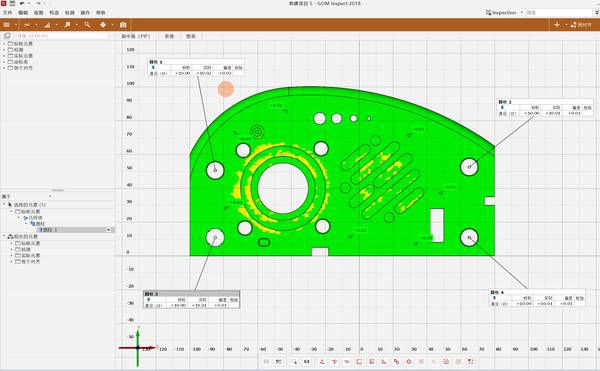
Task: Collapse the related elements tree node
Action: [x=4, y=237]
